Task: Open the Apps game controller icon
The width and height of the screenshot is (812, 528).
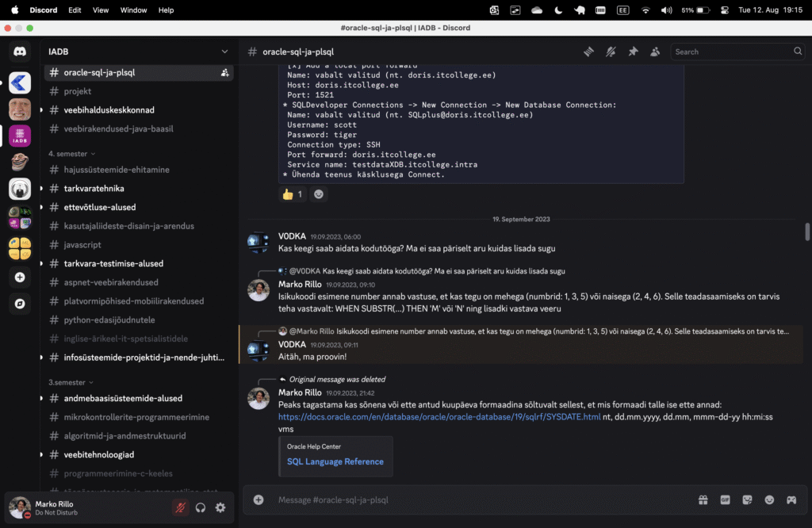Action: tap(791, 499)
